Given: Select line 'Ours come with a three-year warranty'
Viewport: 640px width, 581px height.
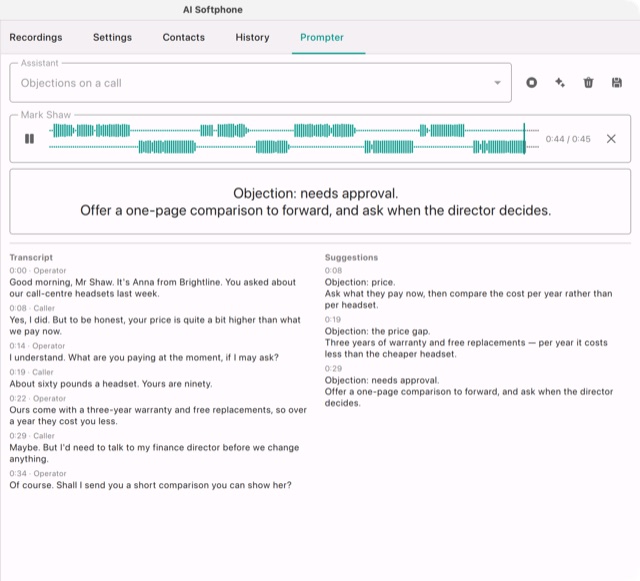Looking at the screenshot, I should [x=158, y=416].
